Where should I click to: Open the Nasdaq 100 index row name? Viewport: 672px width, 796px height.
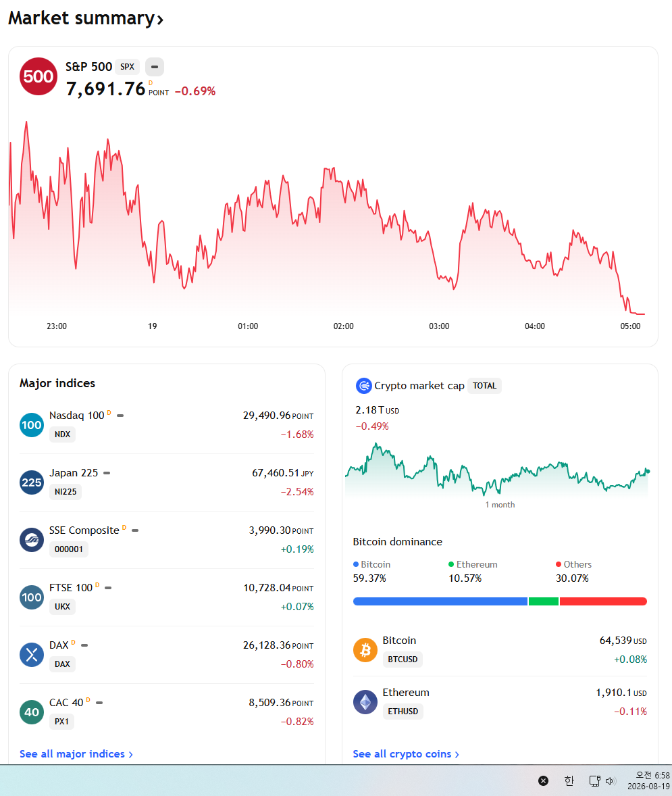coord(76,416)
